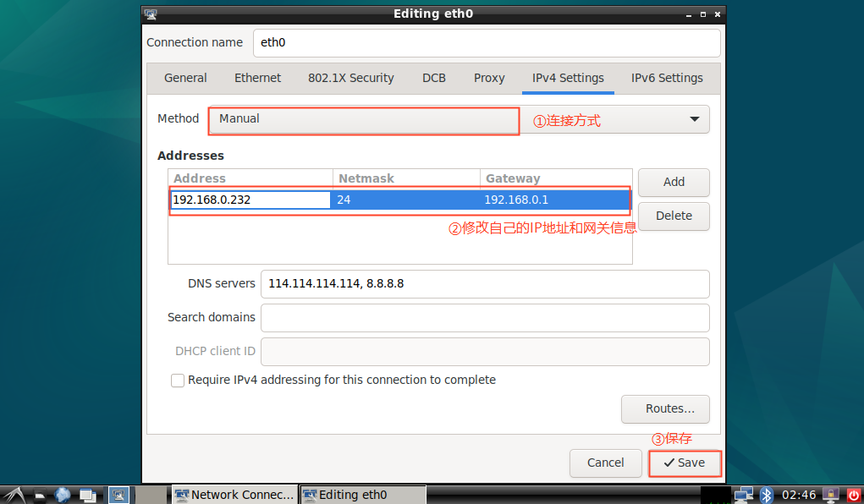Open the Manual method combo box

(x=459, y=119)
